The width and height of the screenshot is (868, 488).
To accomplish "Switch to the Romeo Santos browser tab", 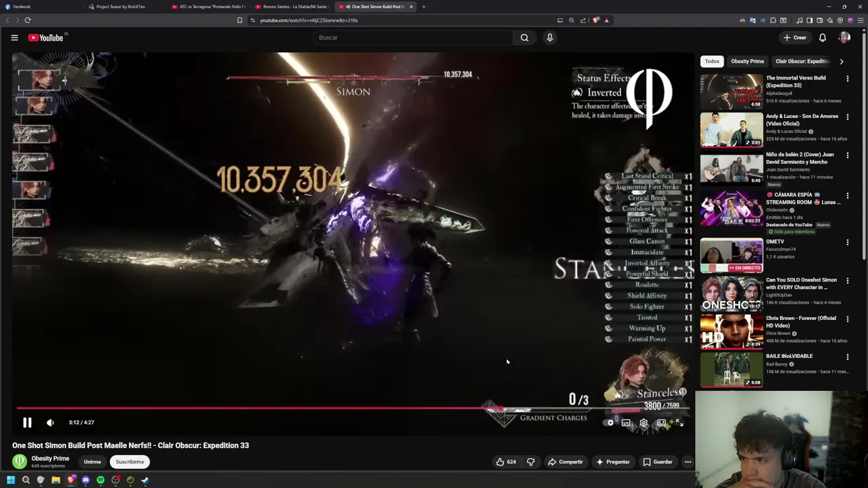I will [292, 7].
